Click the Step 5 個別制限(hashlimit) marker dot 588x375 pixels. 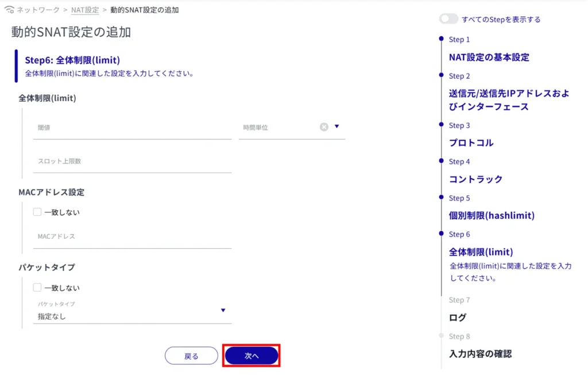[441, 197]
